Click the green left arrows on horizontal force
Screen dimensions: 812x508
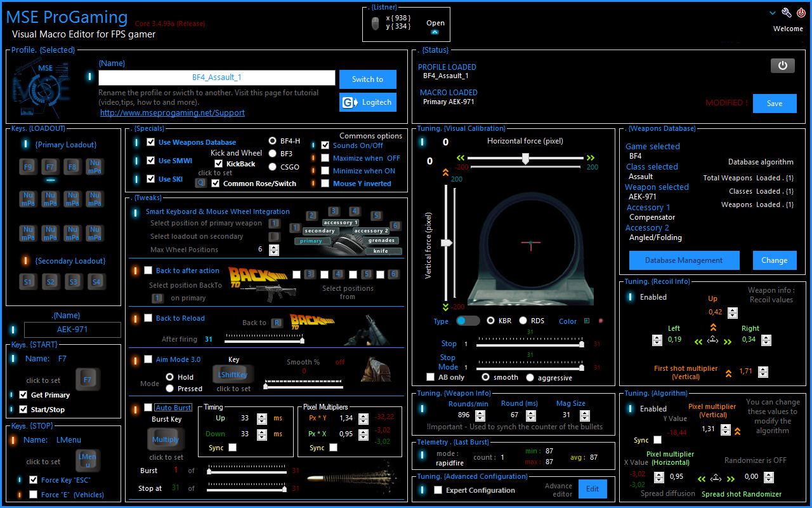(460, 158)
